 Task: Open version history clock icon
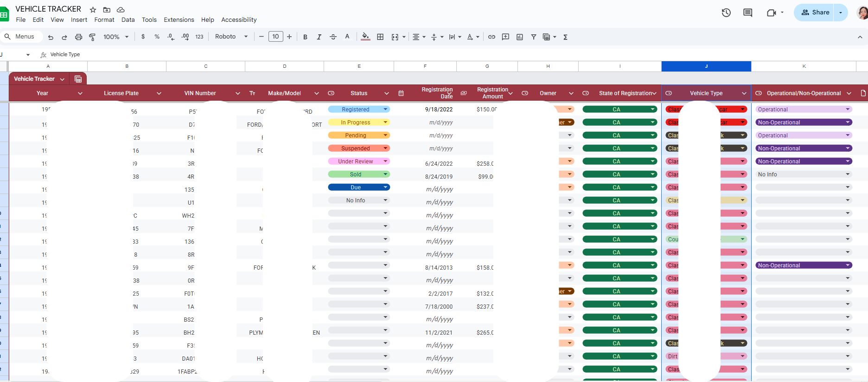point(726,13)
